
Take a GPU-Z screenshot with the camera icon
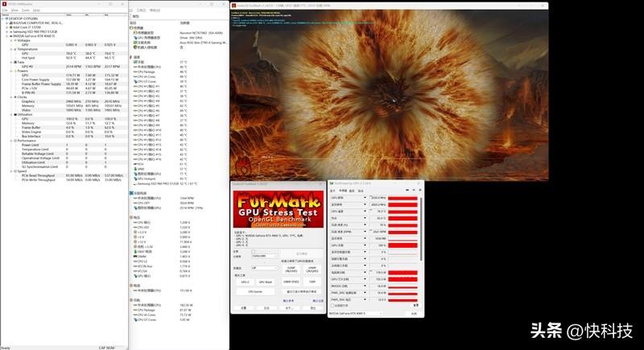(x=407, y=190)
